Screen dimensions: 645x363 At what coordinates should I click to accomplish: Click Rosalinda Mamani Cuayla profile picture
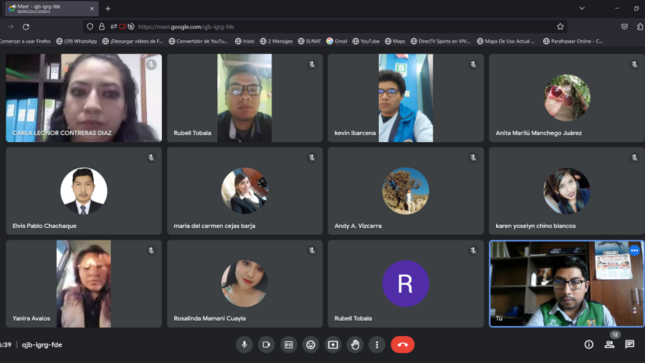tap(245, 284)
